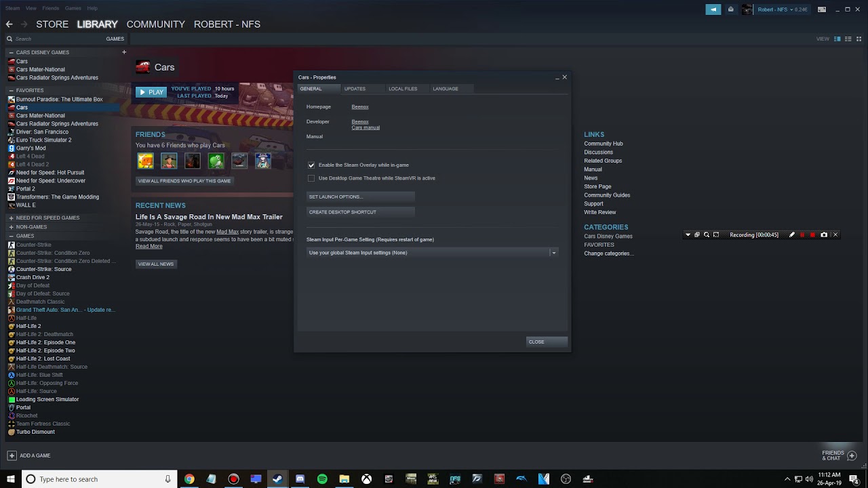The width and height of the screenshot is (868, 488).
Task: Open the Help menu
Action: click(92, 8)
